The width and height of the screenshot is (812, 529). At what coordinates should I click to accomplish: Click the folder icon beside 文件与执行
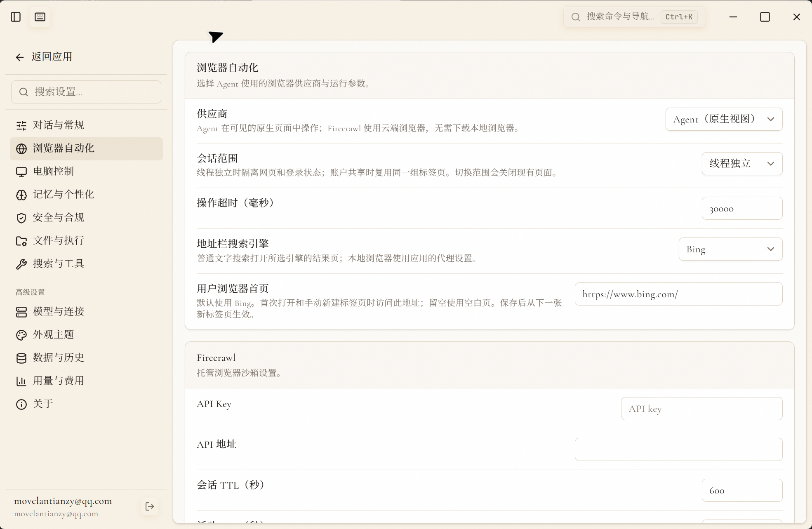tap(21, 241)
